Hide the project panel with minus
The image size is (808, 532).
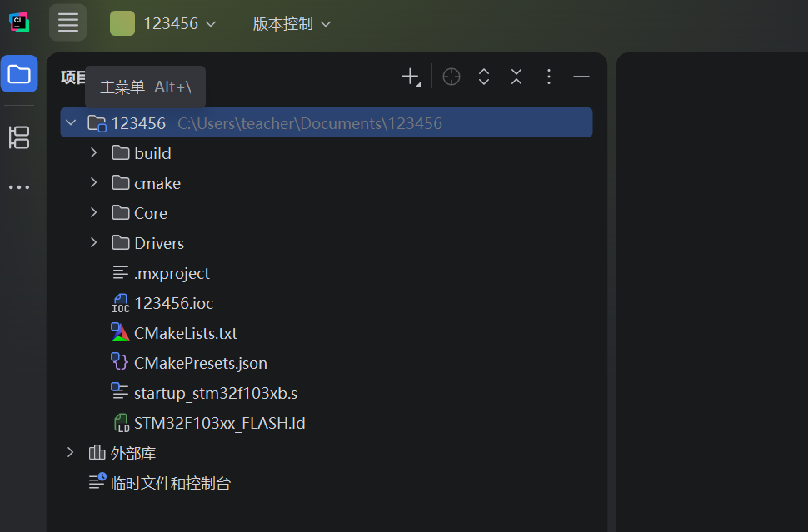[581, 77]
